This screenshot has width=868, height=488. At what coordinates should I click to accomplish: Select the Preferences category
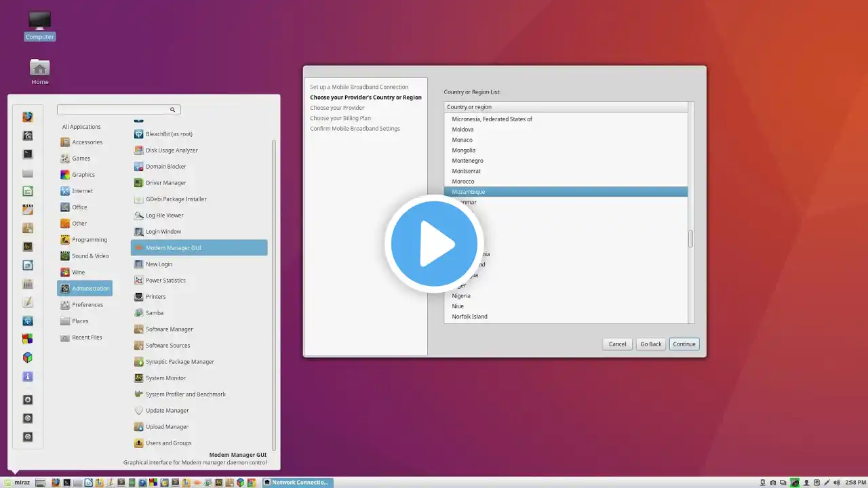[87, 305]
